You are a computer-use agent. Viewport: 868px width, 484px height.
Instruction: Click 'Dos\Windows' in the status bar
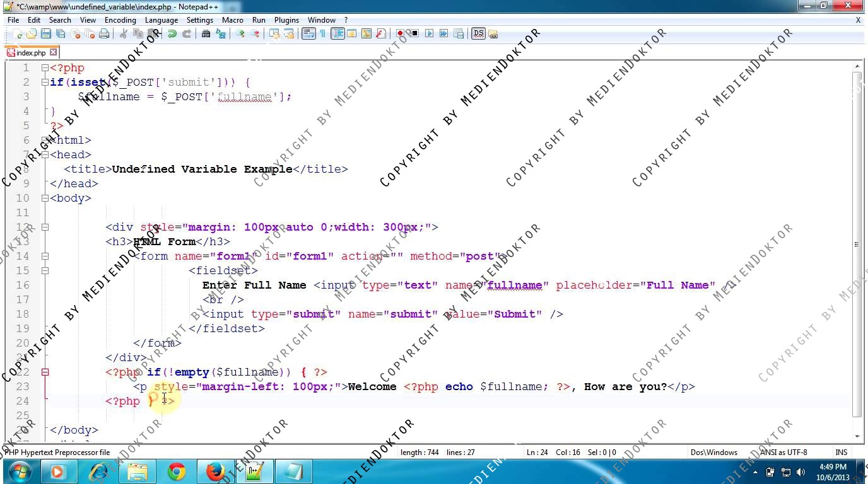pyautogui.click(x=713, y=452)
